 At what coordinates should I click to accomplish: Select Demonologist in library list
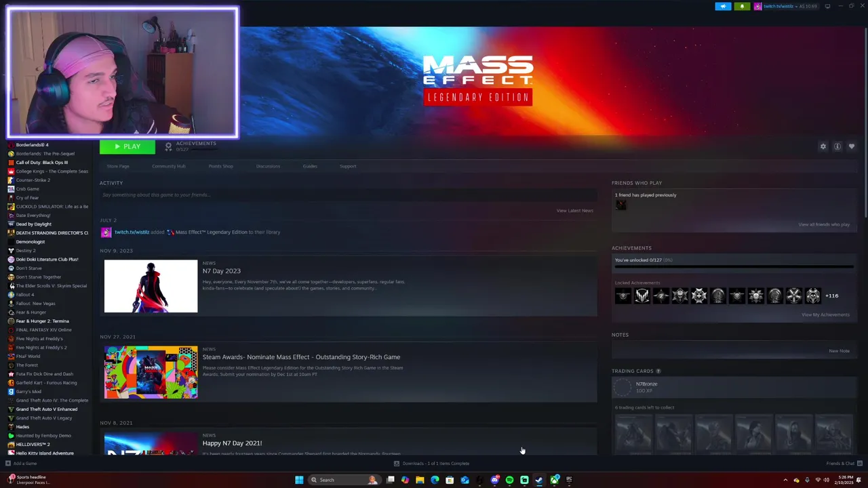click(x=30, y=242)
